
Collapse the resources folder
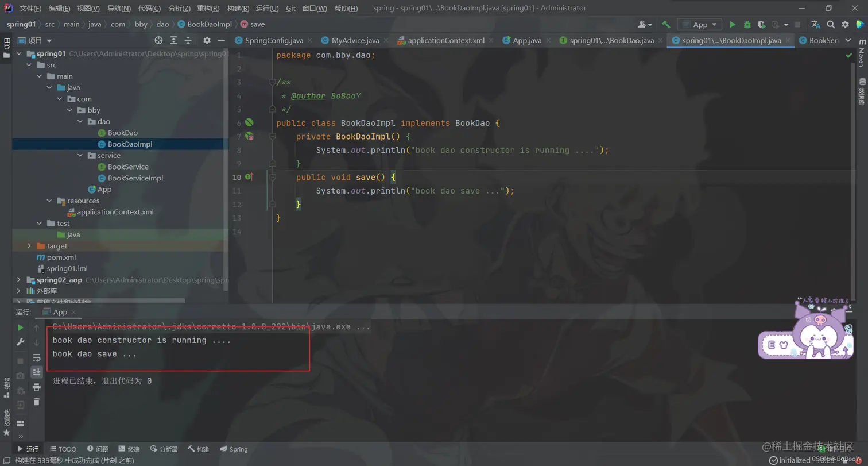coord(50,201)
